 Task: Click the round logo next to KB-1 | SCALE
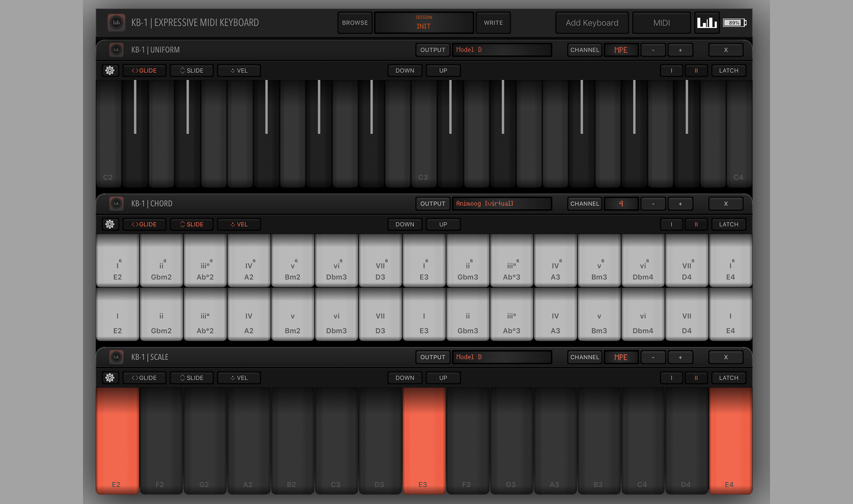(x=116, y=357)
